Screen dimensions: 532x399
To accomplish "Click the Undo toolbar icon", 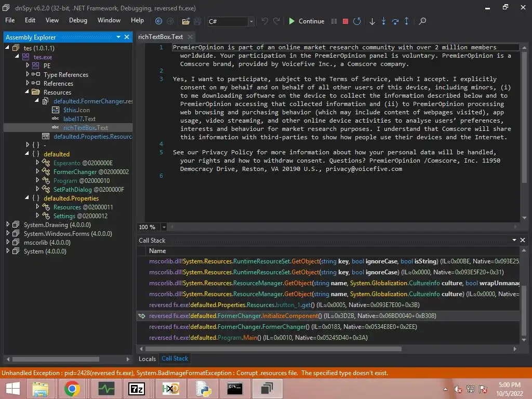I will [x=264, y=21].
